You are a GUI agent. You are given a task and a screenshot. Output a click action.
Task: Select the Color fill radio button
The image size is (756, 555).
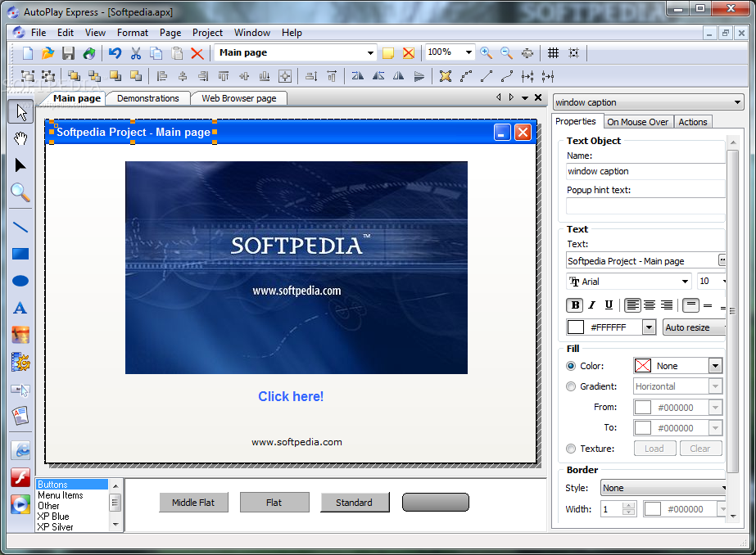click(571, 366)
